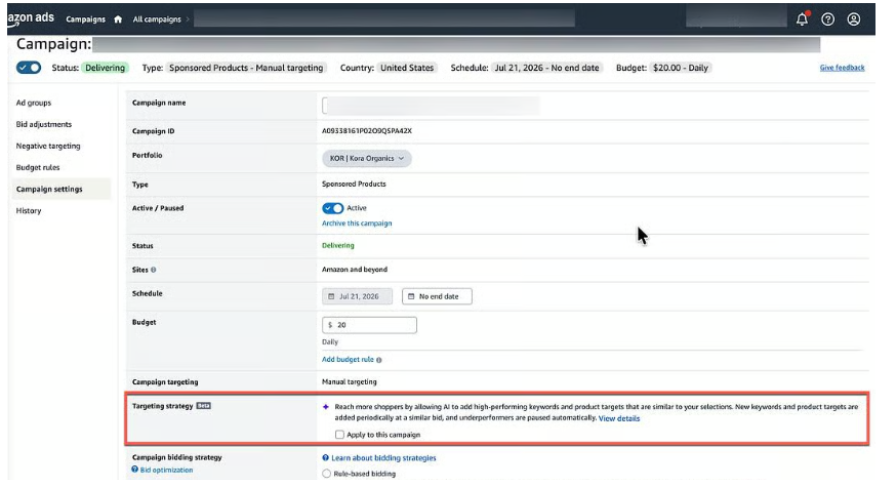Click the United States country badge
The width and height of the screenshot is (896, 480).
(x=407, y=68)
